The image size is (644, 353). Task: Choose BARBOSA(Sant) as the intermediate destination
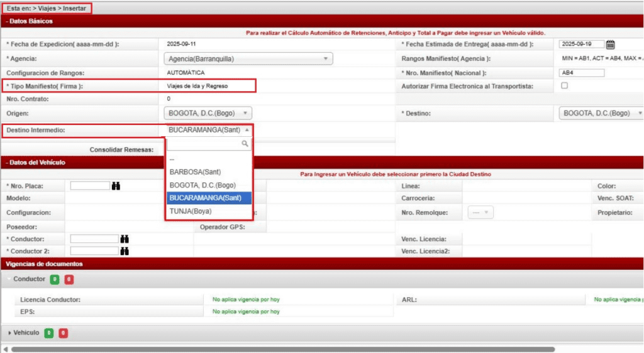tap(195, 171)
